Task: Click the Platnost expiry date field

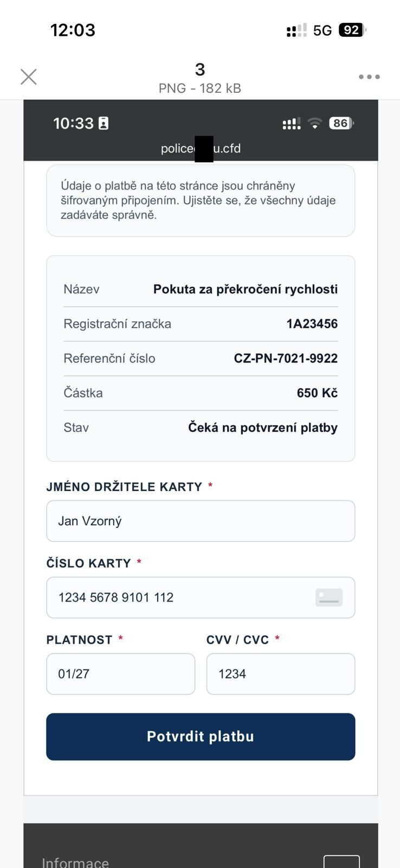Action: pyautogui.click(x=120, y=674)
